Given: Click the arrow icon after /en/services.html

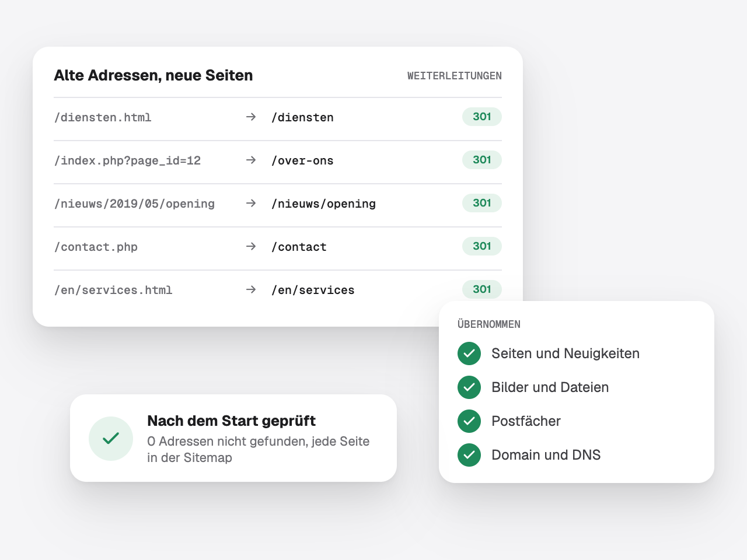Looking at the screenshot, I should click(x=251, y=290).
